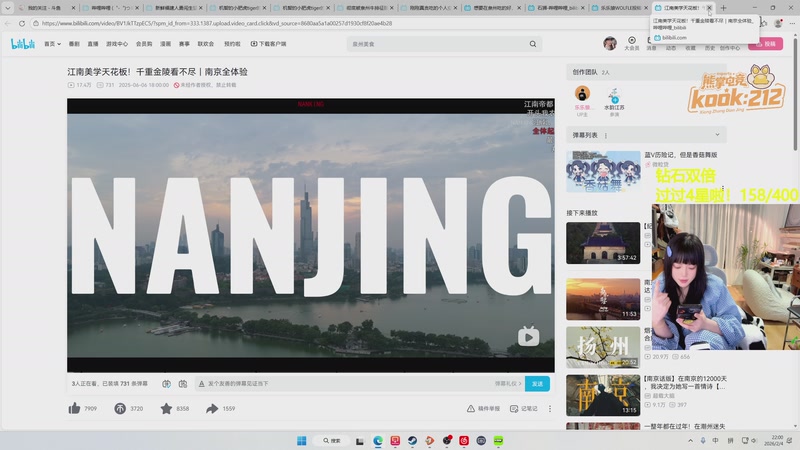The width and height of the screenshot is (800, 450).
Task: Reload the page with refresh icon
Action: pos(21,23)
